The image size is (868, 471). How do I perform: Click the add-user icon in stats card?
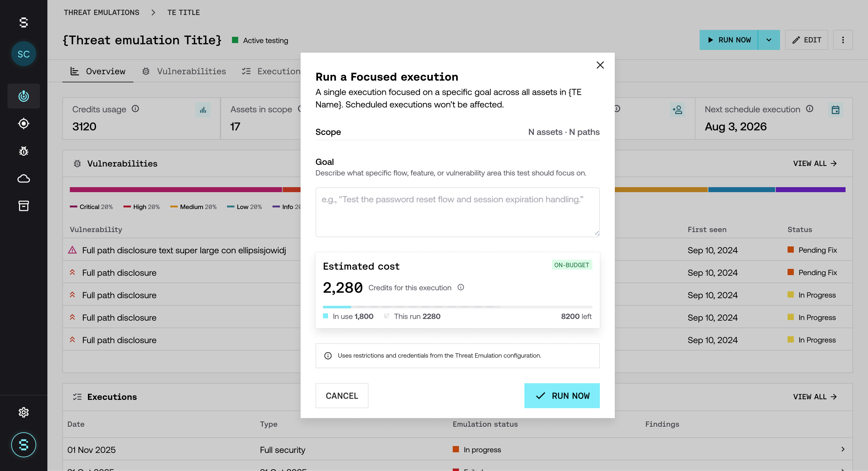[x=677, y=110]
